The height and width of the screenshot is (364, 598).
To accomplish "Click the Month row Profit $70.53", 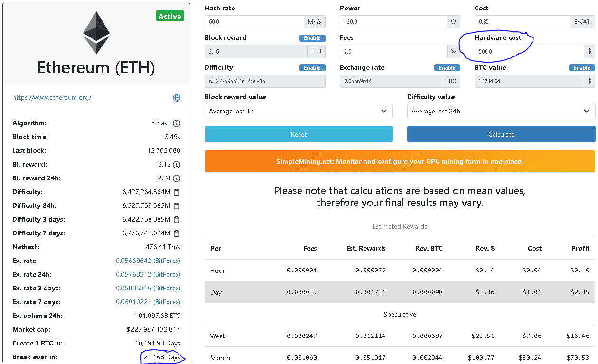I will [578, 358].
